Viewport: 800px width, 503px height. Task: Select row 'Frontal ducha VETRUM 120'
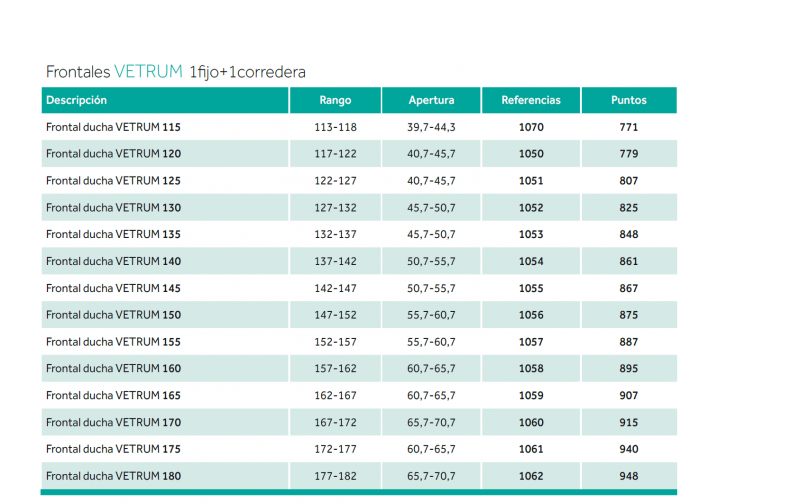(359, 154)
